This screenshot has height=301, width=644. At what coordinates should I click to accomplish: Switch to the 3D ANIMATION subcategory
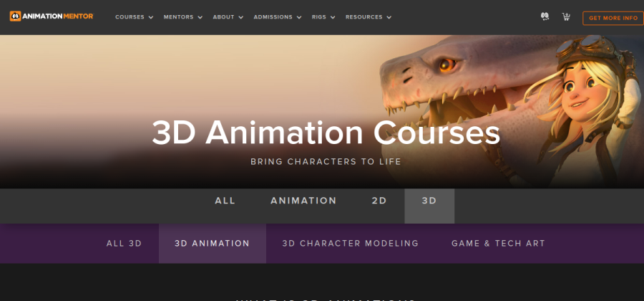click(213, 244)
